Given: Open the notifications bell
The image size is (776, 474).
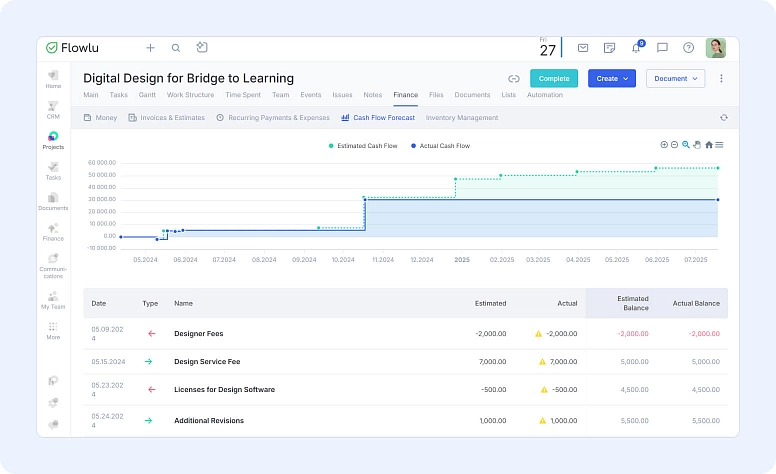Looking at the screenshot, I should point(635,47).
